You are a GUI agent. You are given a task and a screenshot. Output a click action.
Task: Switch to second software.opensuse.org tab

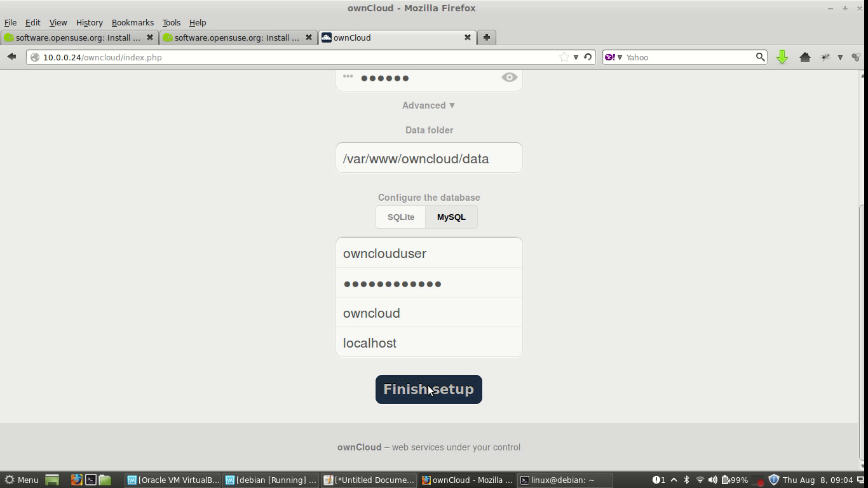click(x=238, y=37)
